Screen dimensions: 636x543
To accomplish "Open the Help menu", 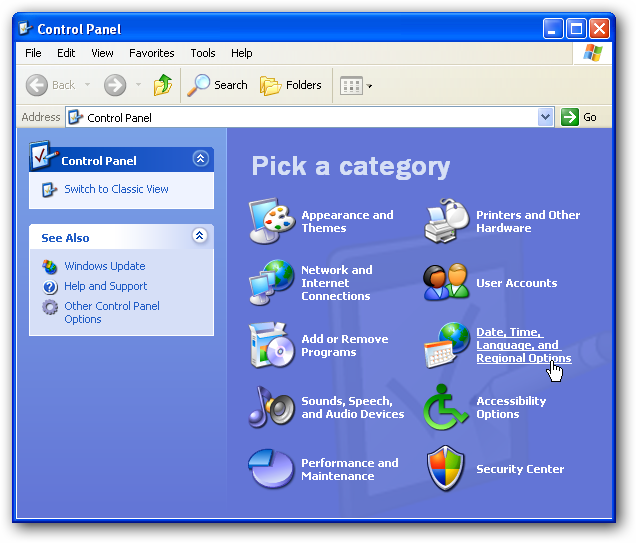I will click(x=242, y=53).
